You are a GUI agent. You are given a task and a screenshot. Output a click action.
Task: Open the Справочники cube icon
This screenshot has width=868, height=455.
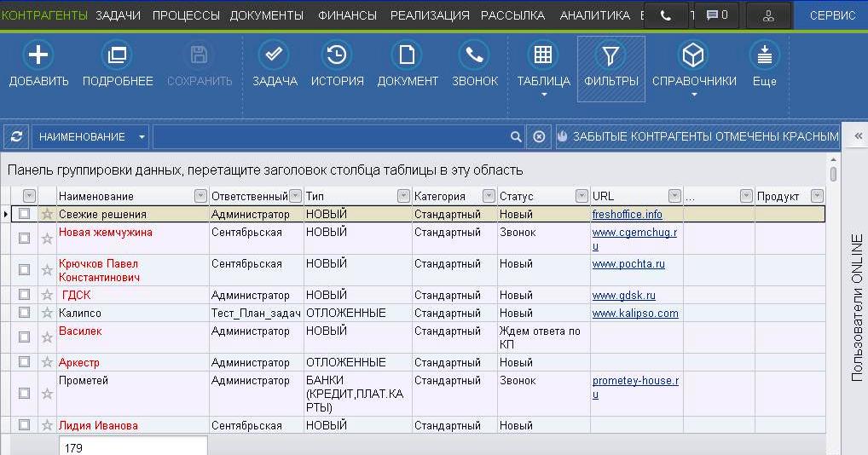693,55
